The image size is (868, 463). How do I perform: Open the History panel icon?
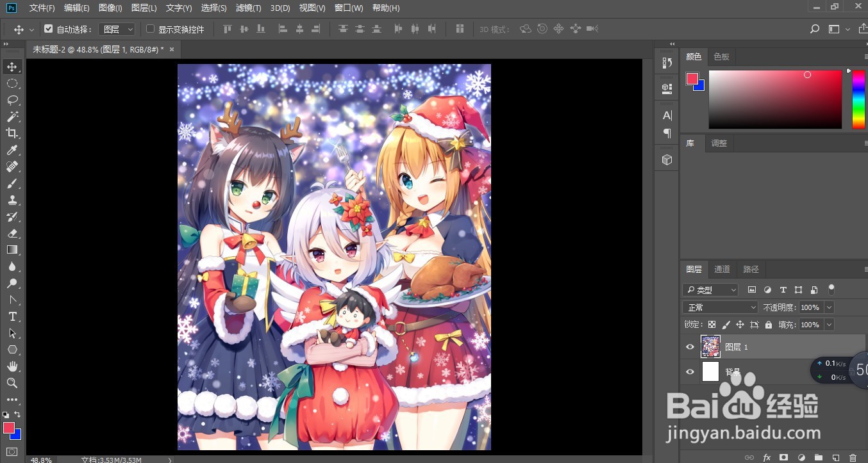(667, 63)
